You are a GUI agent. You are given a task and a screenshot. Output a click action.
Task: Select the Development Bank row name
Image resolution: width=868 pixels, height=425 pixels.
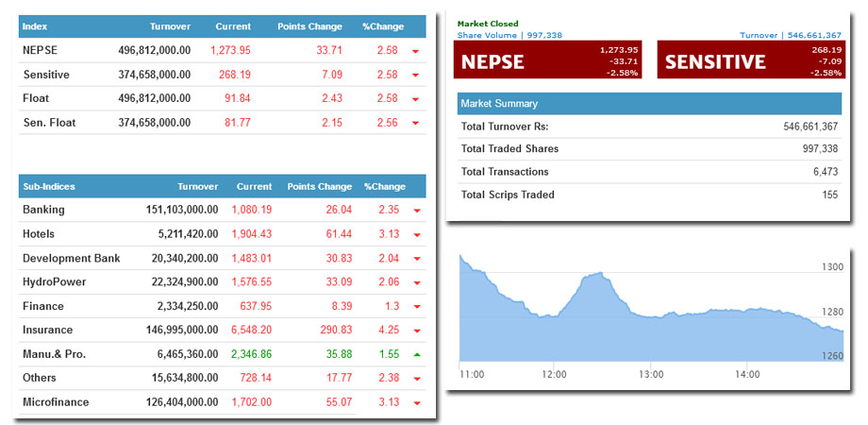click(71, 259)
